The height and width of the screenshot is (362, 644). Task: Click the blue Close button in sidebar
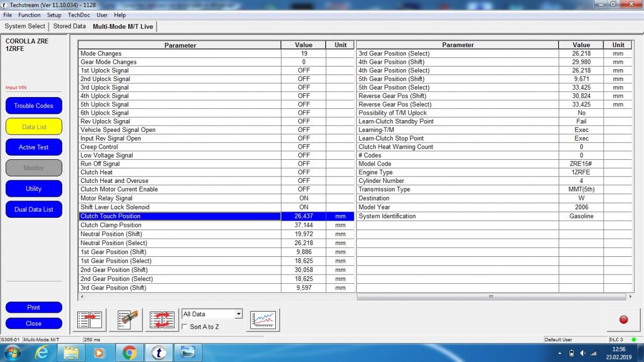tap(34, 323)
